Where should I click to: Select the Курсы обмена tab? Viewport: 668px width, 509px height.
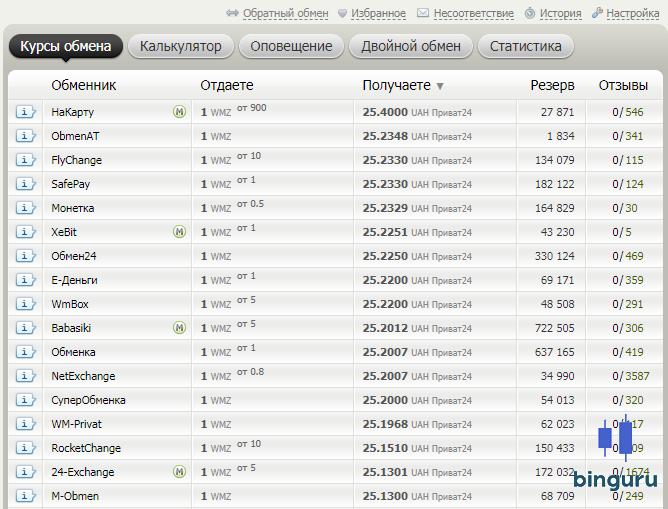[66, 46]
